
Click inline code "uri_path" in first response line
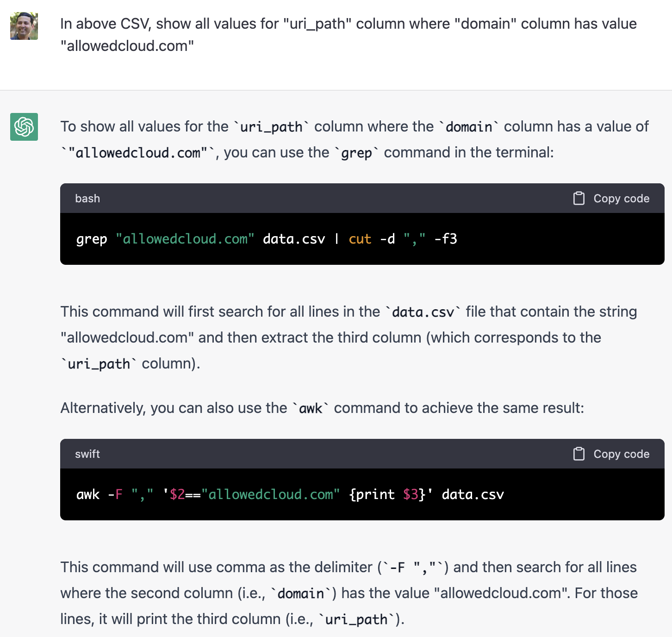[x=271, y=127]
